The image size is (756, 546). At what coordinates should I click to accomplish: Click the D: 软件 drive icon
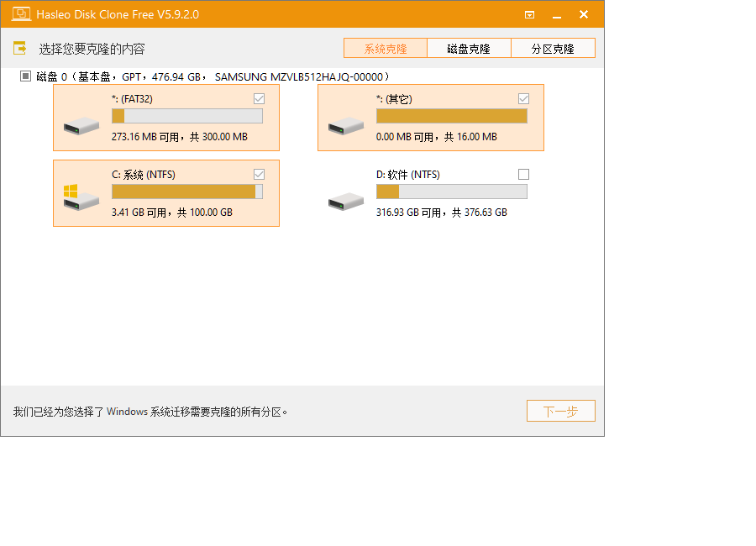pos(346,201)
